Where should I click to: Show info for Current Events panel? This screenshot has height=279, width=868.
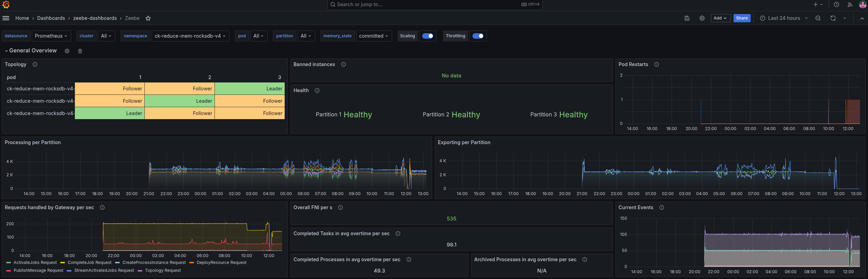(x=662, y=207)
